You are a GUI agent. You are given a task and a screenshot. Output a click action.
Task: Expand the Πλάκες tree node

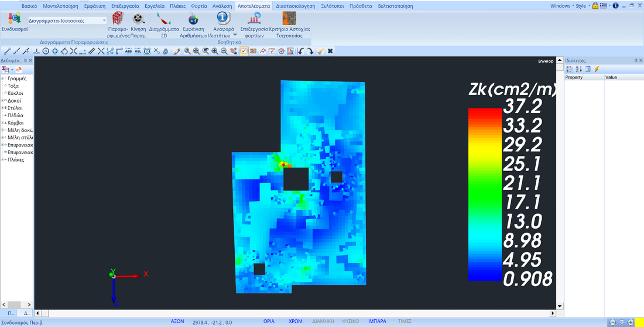pos(3,159)
